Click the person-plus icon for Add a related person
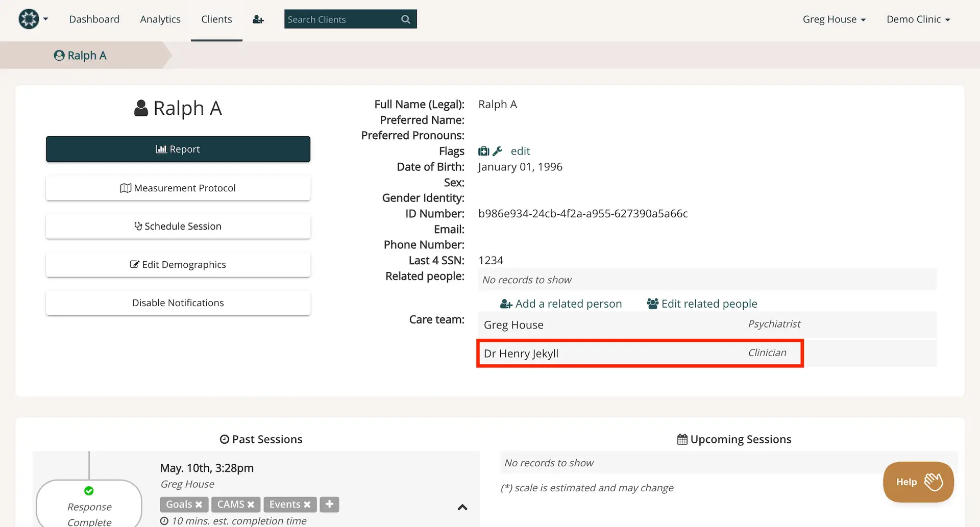This screenshot has width=980, height=527. pos(505,303)
